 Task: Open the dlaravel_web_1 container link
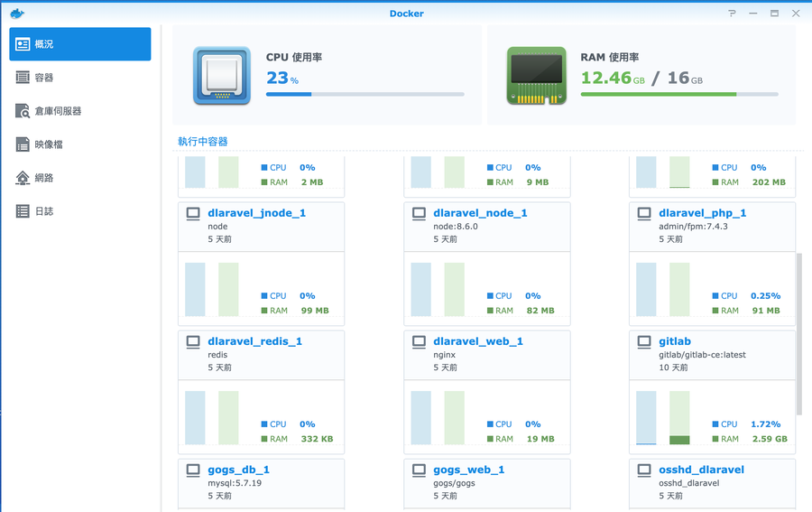[x=478, y=341]
